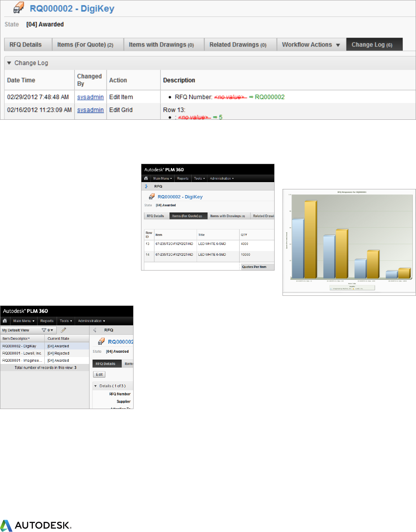Open the Workflow Actions dropdown
Screen dimensions: 416x532
point(311,44)
